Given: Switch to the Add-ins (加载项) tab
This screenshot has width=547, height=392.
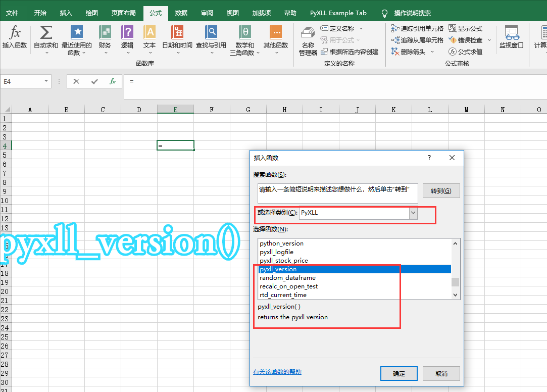Looking at the screenshot, I should pos(261,13).
